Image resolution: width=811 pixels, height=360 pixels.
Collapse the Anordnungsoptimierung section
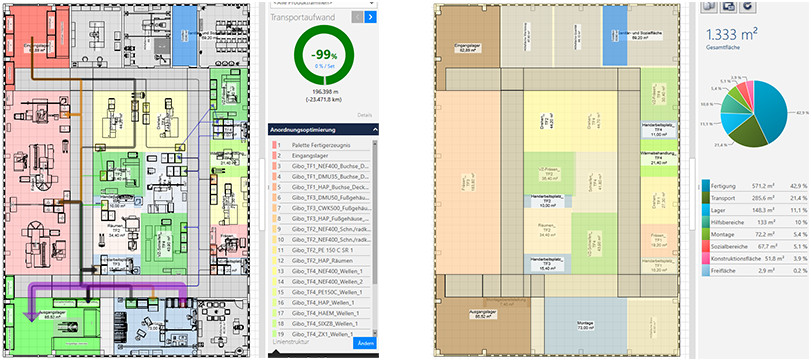click(375, 129)
